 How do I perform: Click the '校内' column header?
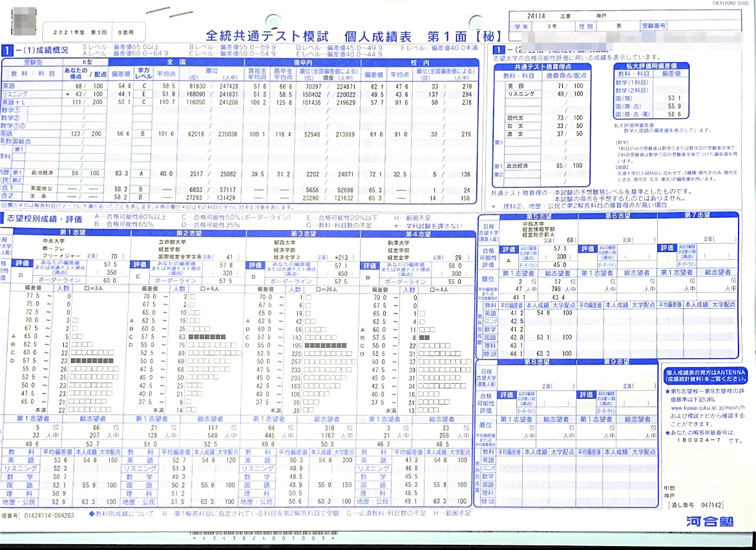420,63
